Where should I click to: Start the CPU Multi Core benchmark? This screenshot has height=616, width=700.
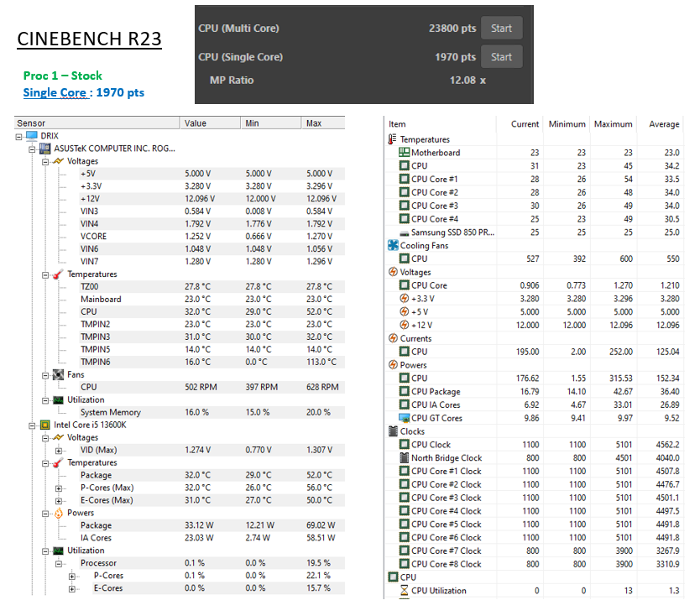tap(501, 29)
